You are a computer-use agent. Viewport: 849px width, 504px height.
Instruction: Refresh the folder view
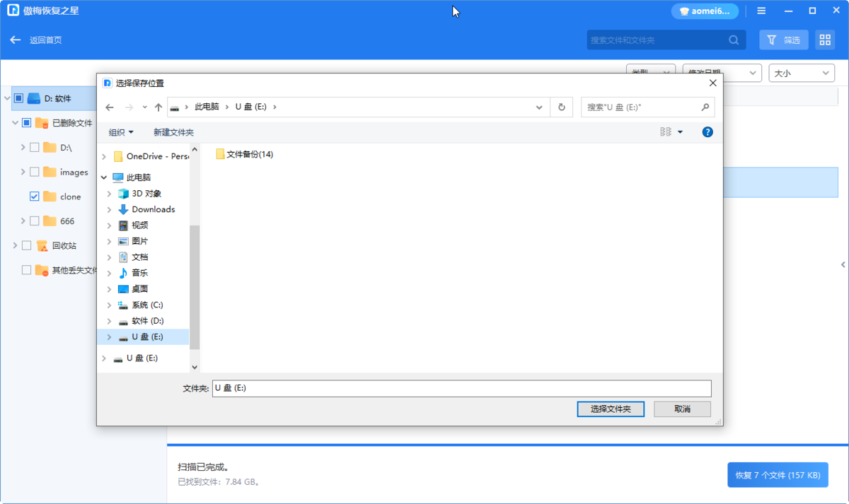click(562, 107)
